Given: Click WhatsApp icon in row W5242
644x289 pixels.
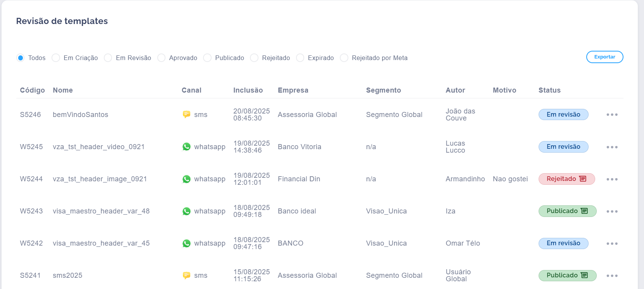Looking at the screenshot, I should 186,243.
